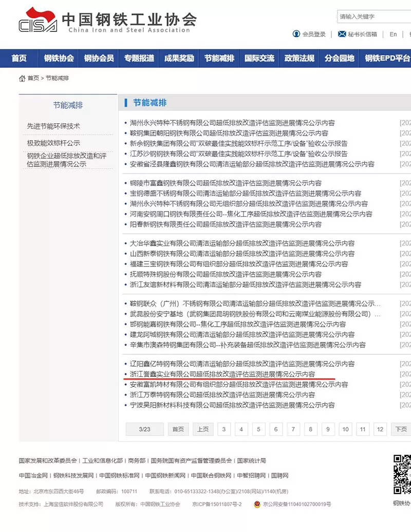Image resolution: width=411 pixels, height=532 pixels.
Task: Click the secretary-general mailbox envelope icon
Action: [x=342, y=34]
